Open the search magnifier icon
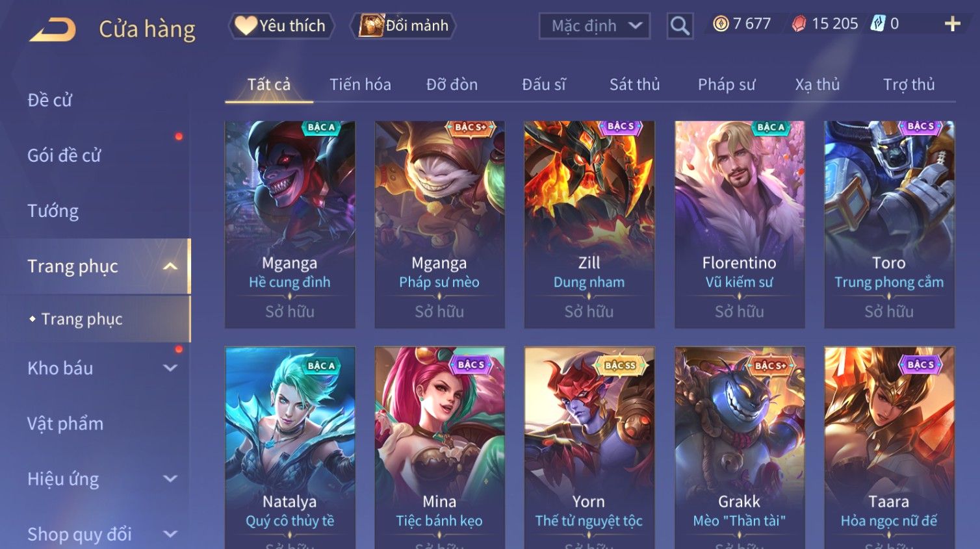 coord(680,26)
